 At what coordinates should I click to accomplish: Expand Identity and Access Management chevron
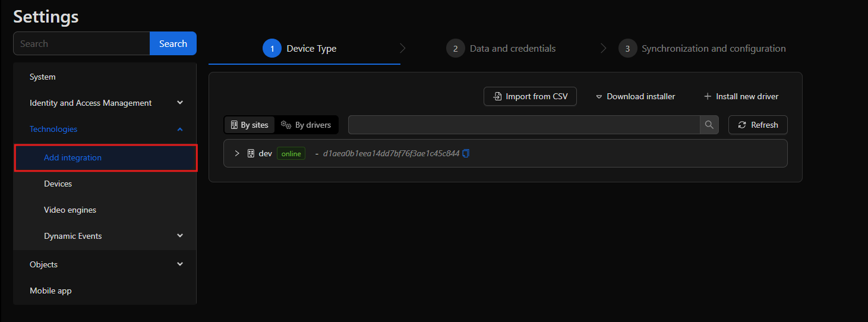coord(180,103)
